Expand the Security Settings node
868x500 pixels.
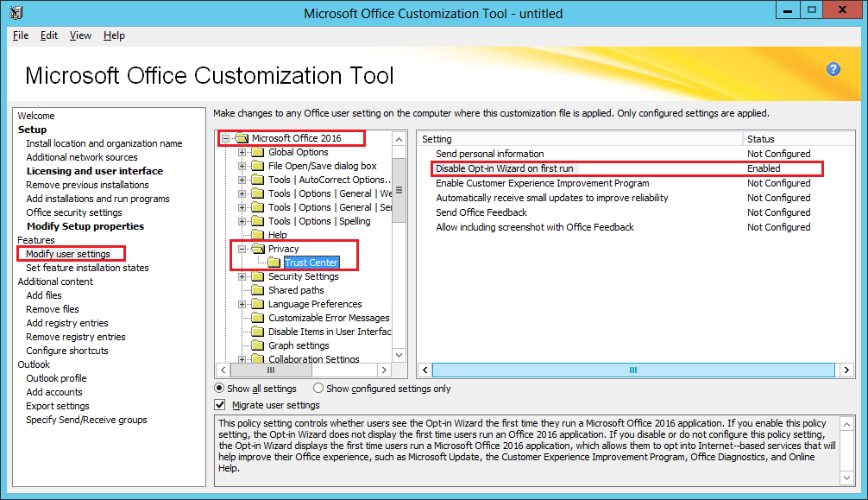click(x=242, y=276)
